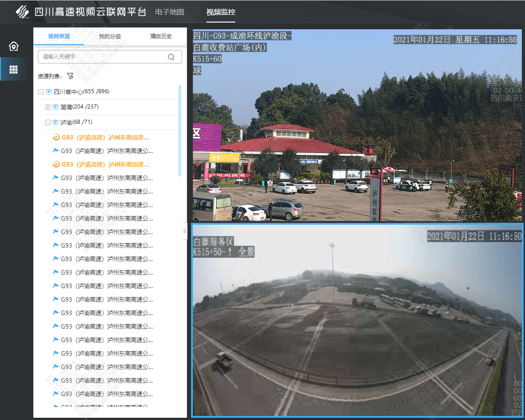Switch to the 电子地图 tab

pyautogui.click(x=169, y=12)
